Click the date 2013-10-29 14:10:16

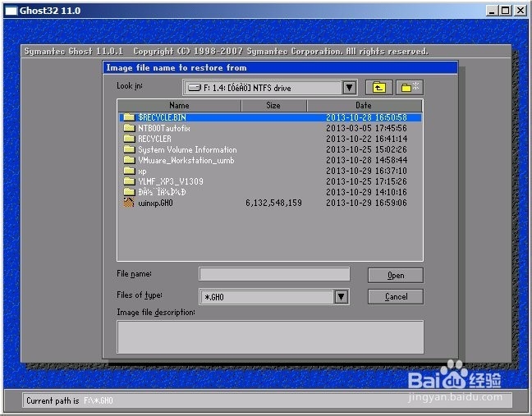pyautogui.click(x=366, y=192)
